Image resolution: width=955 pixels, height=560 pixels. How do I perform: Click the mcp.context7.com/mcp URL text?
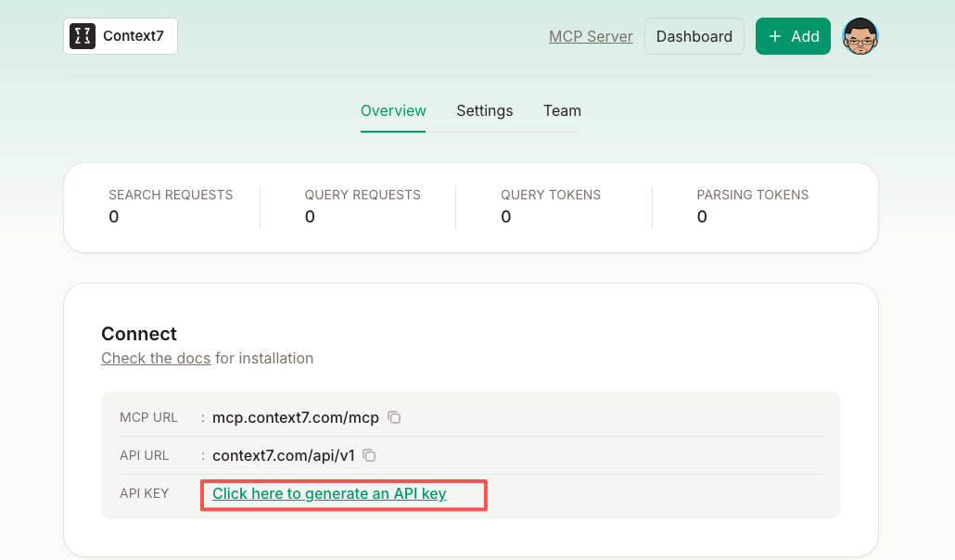(x=296, y=417)
